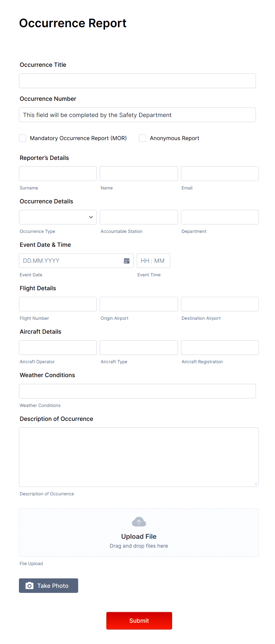The image size is (275, 644).
Task: Open Event Time field to set HH:MM
Action: tap(153, 261)
